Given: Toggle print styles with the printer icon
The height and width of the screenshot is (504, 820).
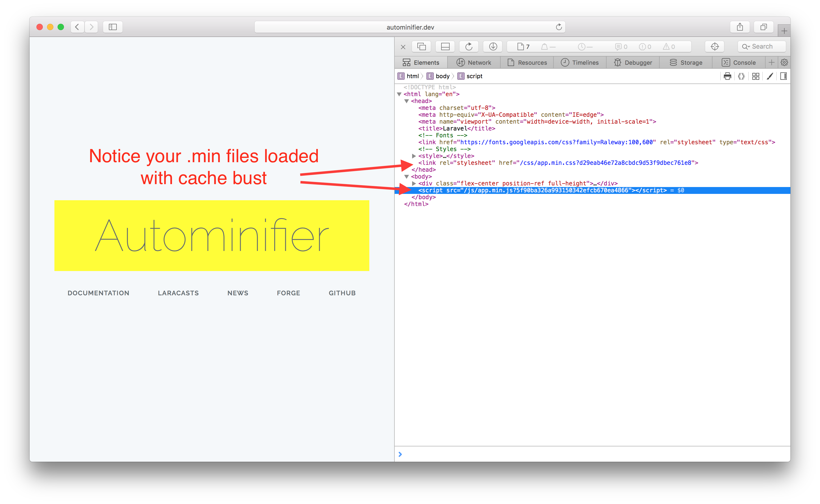Looking at the screenshot, I should [x=728, y=76].
